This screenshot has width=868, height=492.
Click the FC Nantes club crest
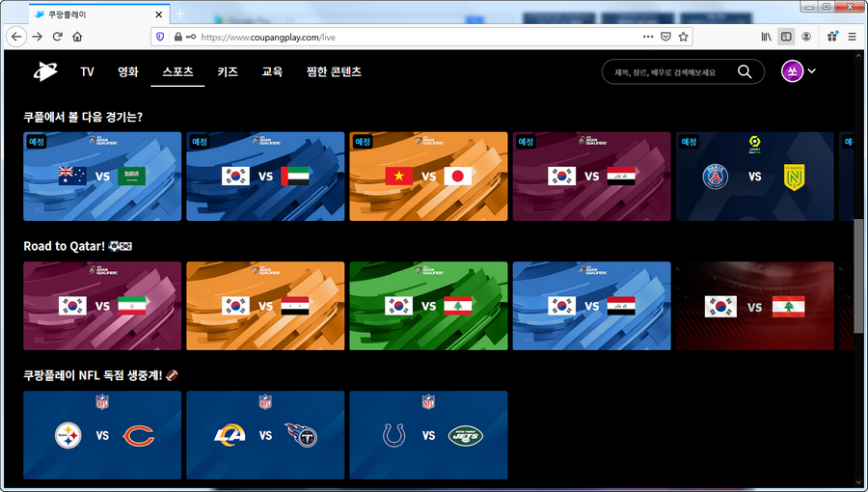click(794, 178)
